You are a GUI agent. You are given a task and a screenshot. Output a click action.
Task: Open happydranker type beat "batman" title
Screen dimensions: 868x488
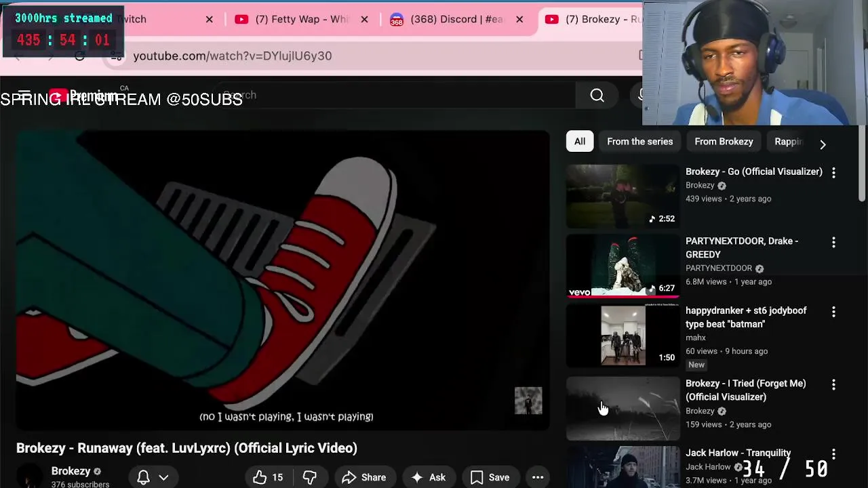tap(746, 317)
